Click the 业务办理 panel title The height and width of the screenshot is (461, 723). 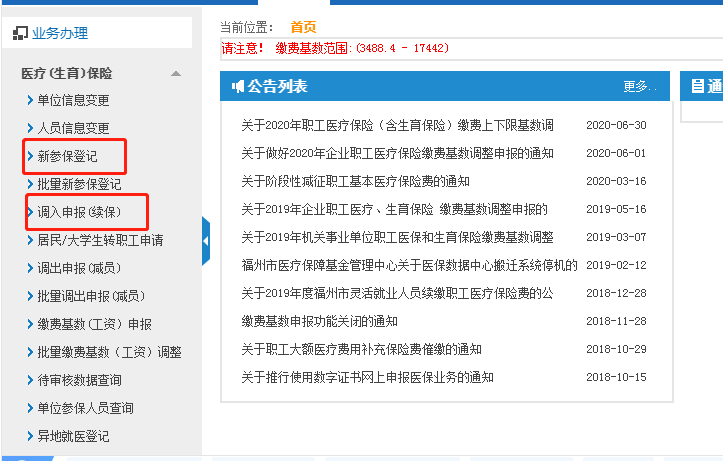pyautogui.click(x=60, y=33)
